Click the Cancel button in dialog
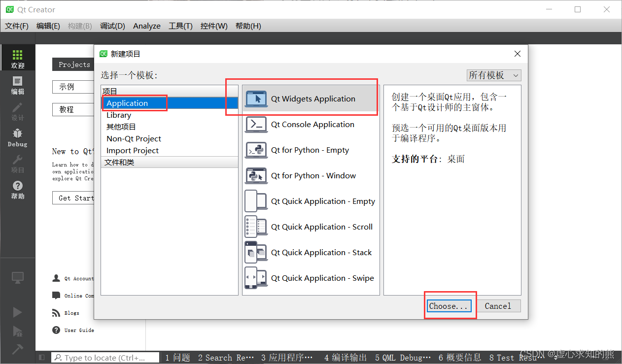 498,306
